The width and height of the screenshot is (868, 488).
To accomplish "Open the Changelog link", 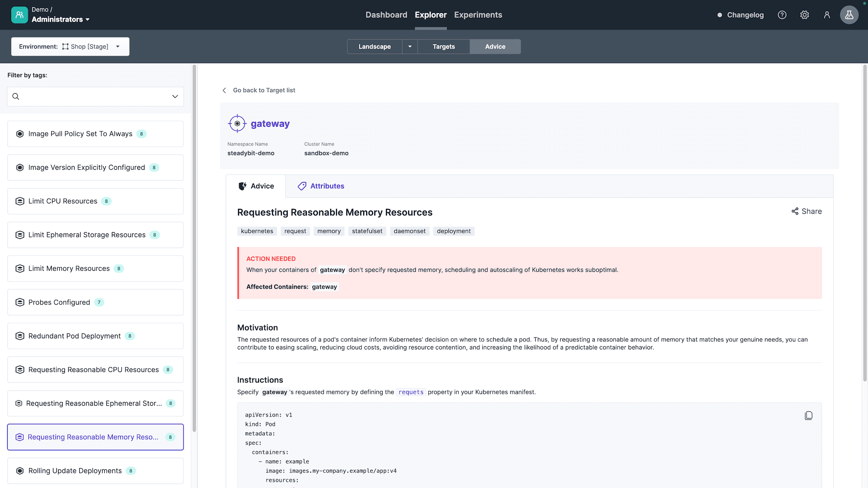I will [745, 15].
